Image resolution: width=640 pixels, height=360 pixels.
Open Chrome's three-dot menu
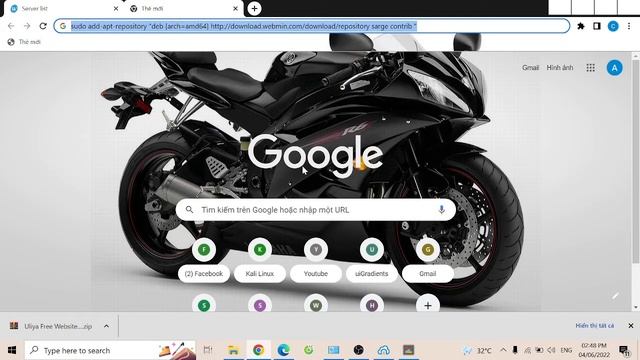coord(629,26)
